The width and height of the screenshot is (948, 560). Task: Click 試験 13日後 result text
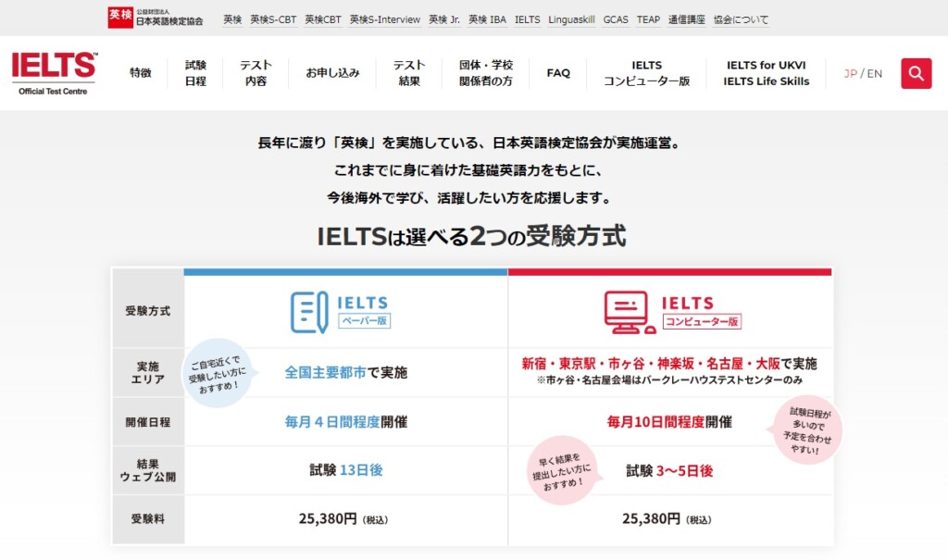(x=346, y=470)
